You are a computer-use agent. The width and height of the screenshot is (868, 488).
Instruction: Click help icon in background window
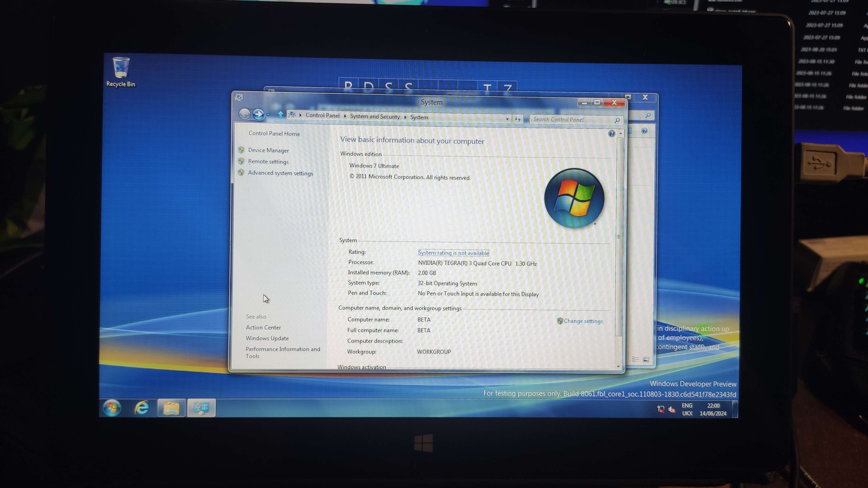[x=644, y=131]
